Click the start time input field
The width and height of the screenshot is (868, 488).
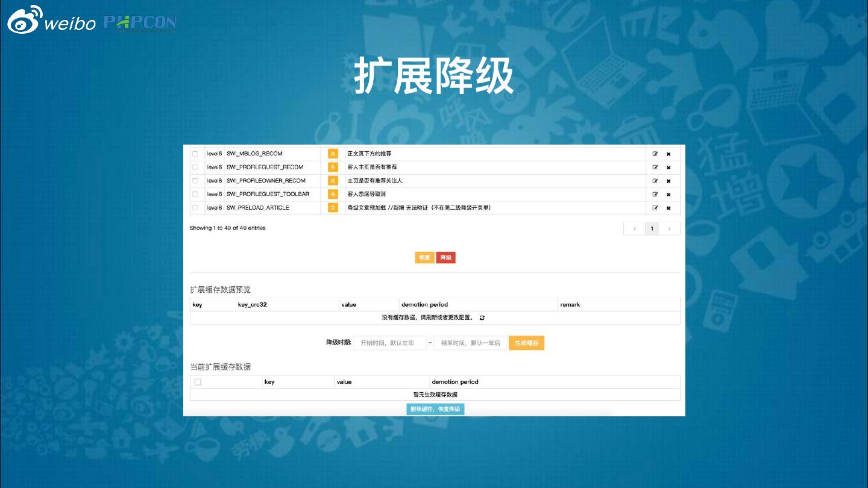point(390,343)
